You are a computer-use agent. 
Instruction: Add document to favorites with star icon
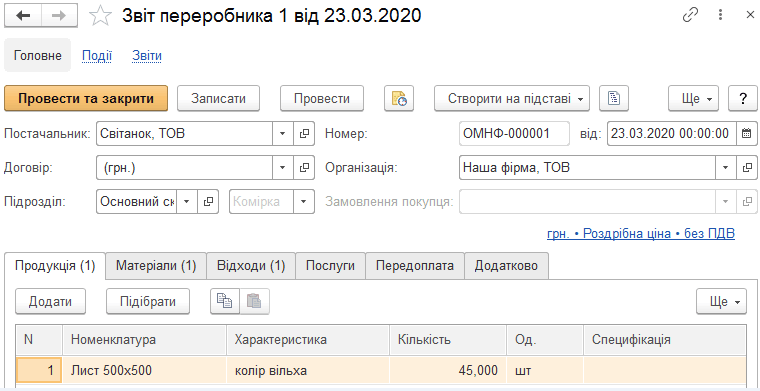pos(100,16)
